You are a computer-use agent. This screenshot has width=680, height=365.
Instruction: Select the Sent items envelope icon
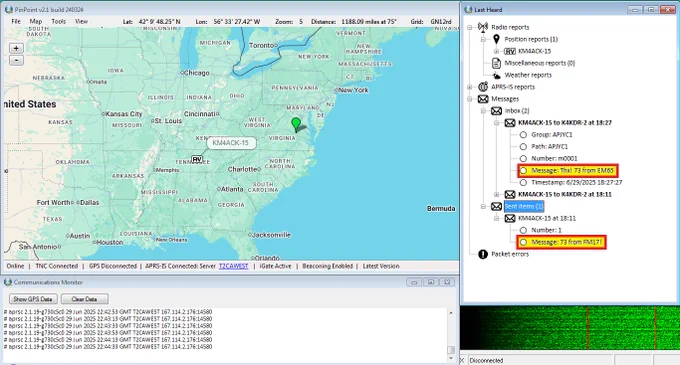[x=497, y=206]
